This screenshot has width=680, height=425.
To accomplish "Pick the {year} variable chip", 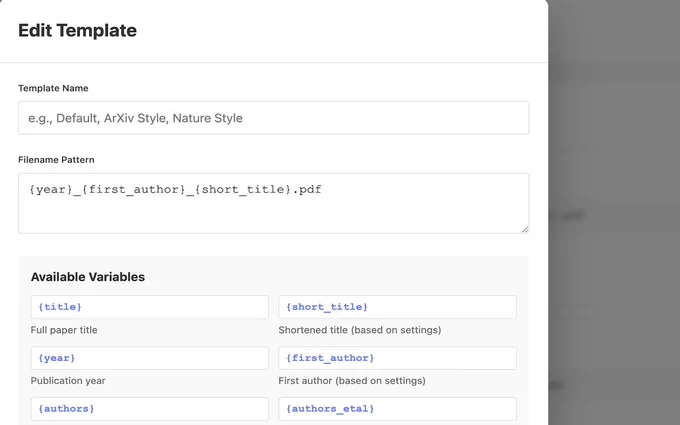I will tap(149, 358).
